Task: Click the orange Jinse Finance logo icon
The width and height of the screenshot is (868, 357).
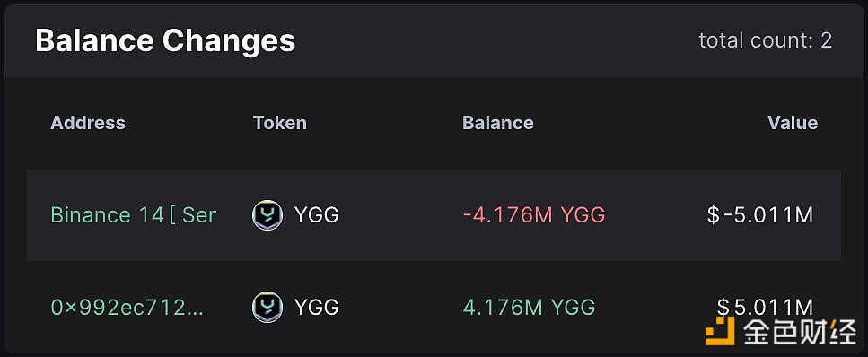Action: coord(720,331)
